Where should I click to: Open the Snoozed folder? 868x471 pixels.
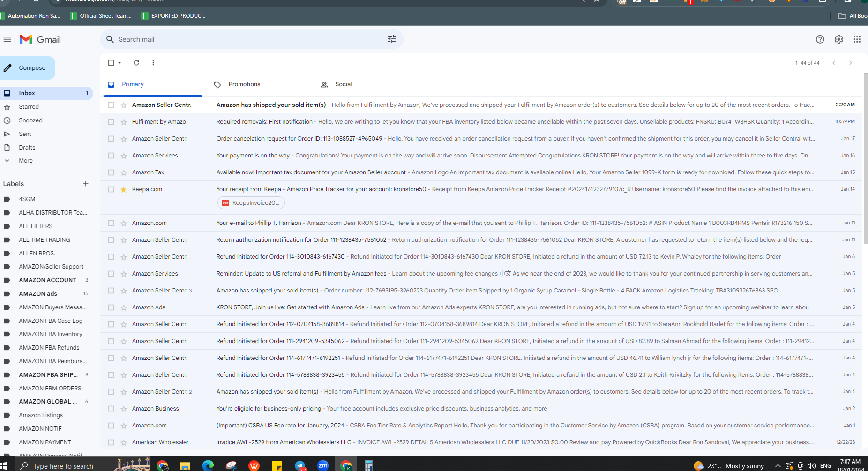click(x=46, y=120)
